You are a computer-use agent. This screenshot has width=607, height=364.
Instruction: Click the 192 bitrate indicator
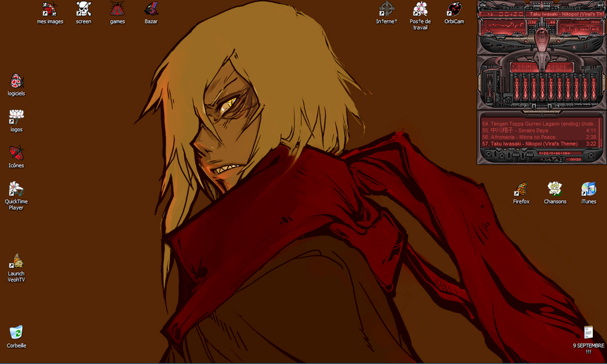[x=533, y=22]
